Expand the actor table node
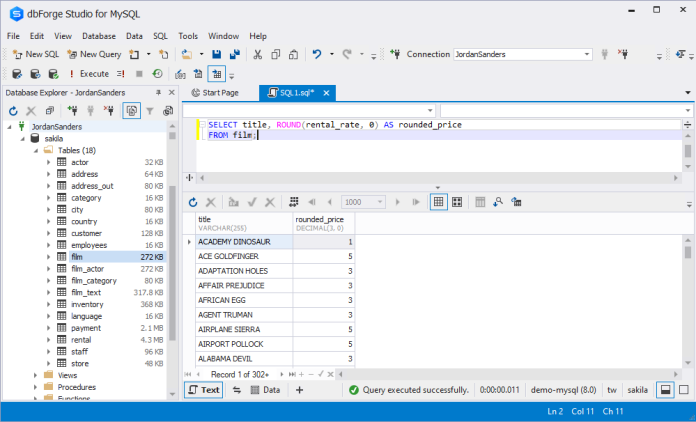Image resolution: width=696 pixels, height=422 pixels. 48,162
